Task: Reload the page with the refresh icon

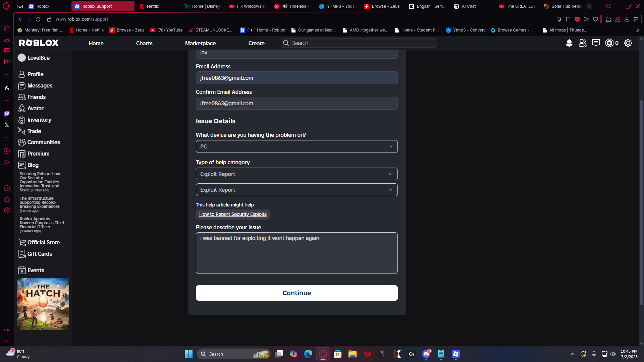Action: click(38, 19)
